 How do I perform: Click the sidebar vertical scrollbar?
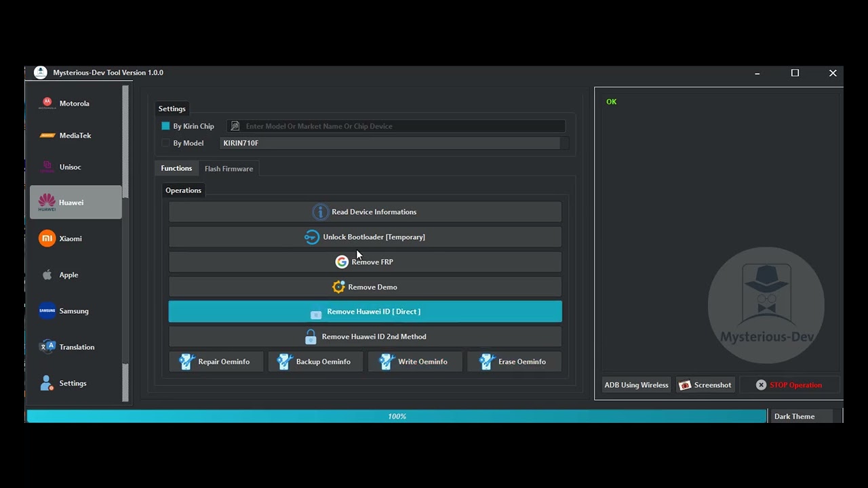[x=125, y=244]
